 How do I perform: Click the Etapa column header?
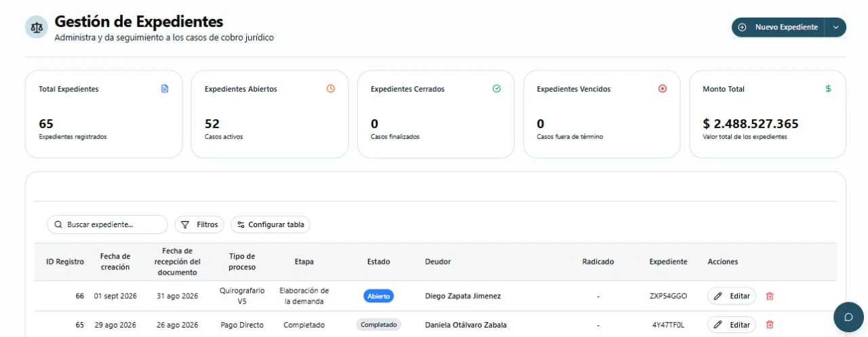click(x=304, y=262)
